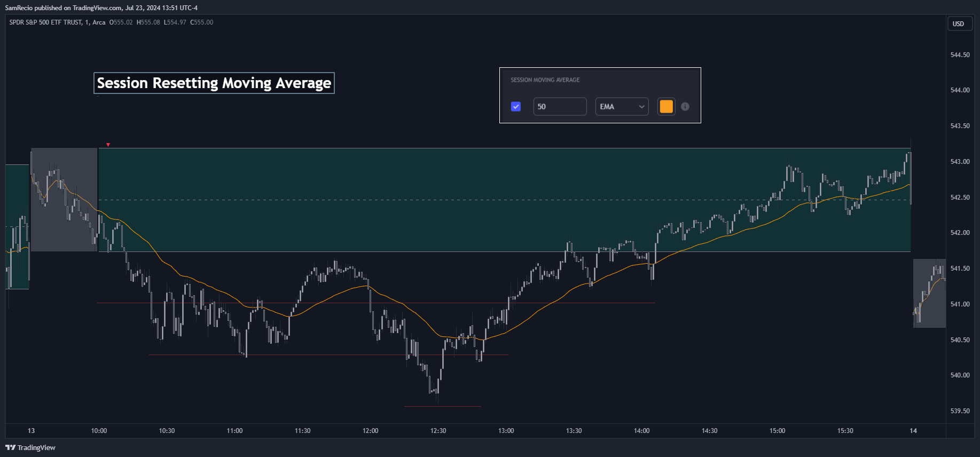Click the 539.50 price label
The image size is (980, 457).
(960, 411)
